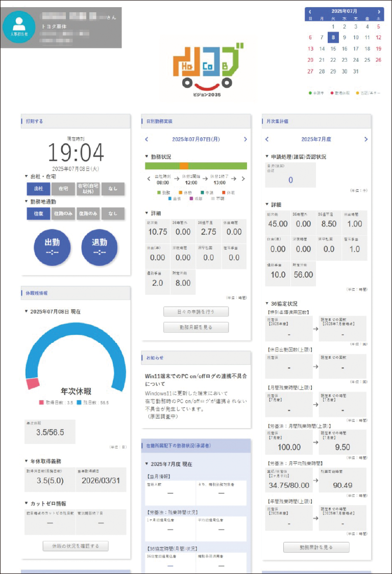Collapse 2025年7月度 現在 section
392x574 pixels.
coord(147,464)
